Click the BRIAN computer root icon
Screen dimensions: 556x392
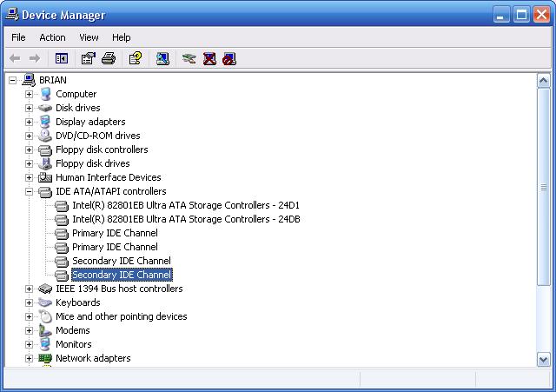[x=29, y=80]
